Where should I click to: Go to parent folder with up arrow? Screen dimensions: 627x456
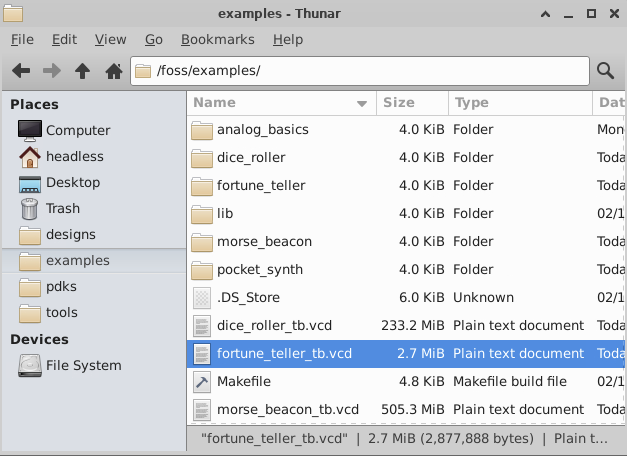tap(83, 71)
